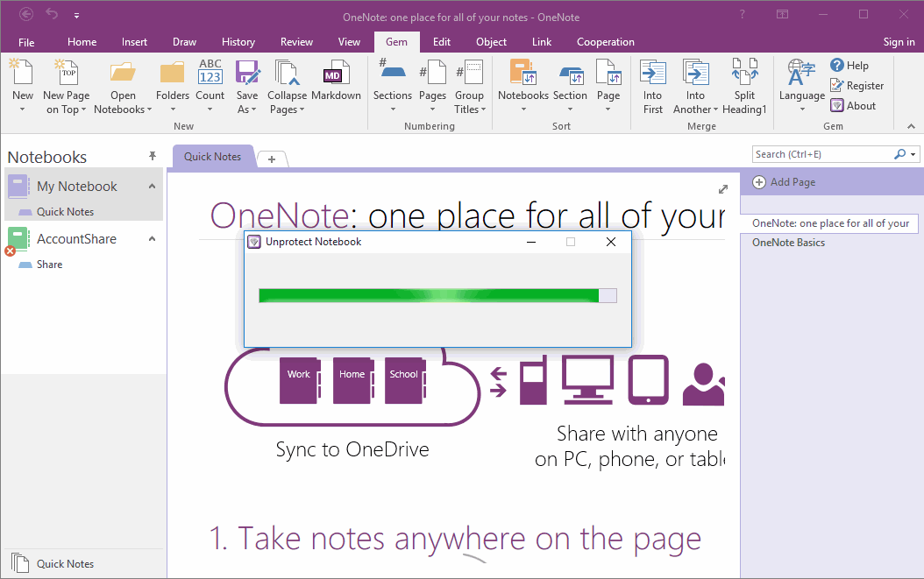Switch to the Review tab

pos(296,42)
